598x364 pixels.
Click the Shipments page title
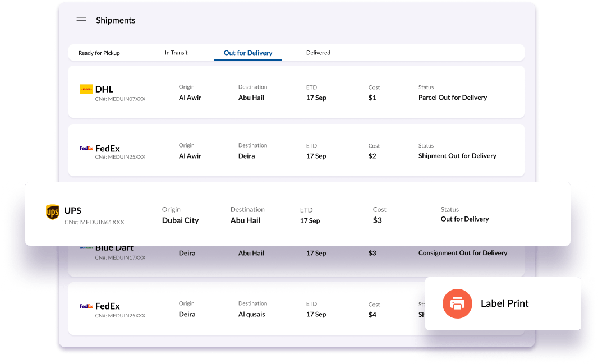(x=116, y=21)
